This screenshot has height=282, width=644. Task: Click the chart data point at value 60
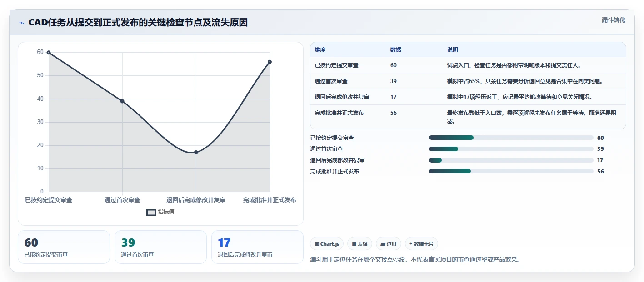(49, 53)
